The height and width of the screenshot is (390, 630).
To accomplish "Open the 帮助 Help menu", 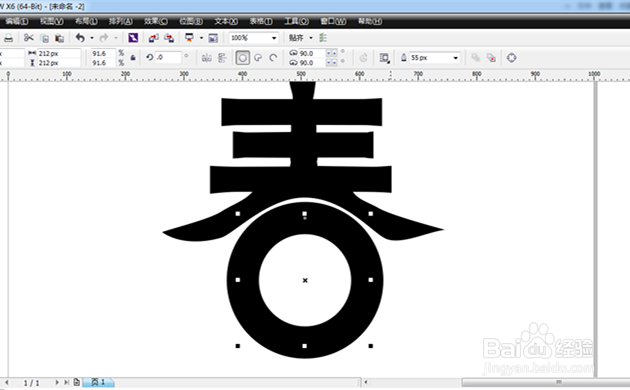I will point(370,21).
